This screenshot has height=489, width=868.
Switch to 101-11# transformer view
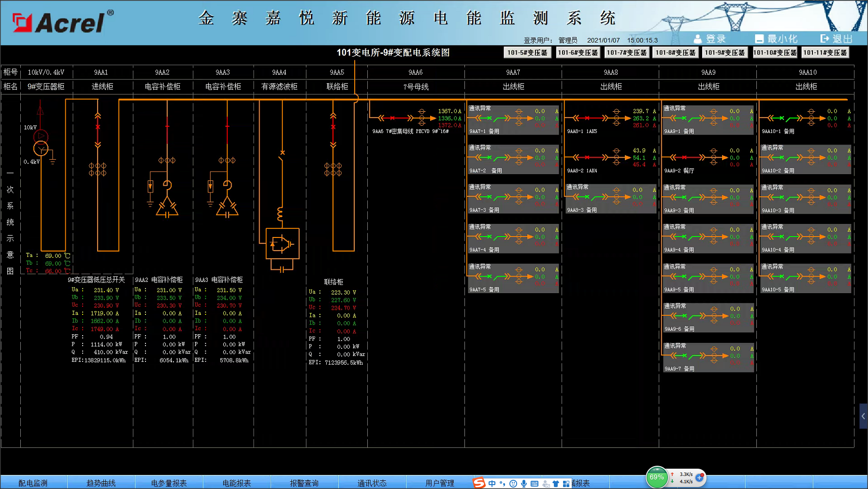click(x=825, y=53)
